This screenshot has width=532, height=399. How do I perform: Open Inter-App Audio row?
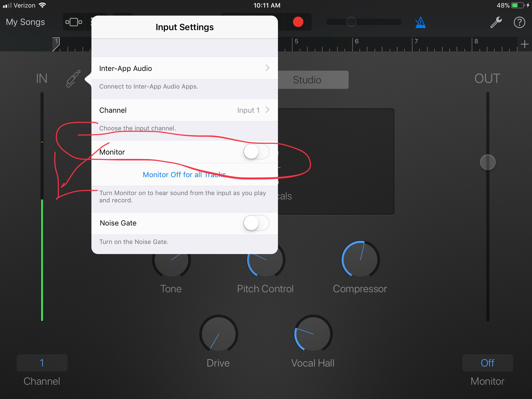(184, 68)
